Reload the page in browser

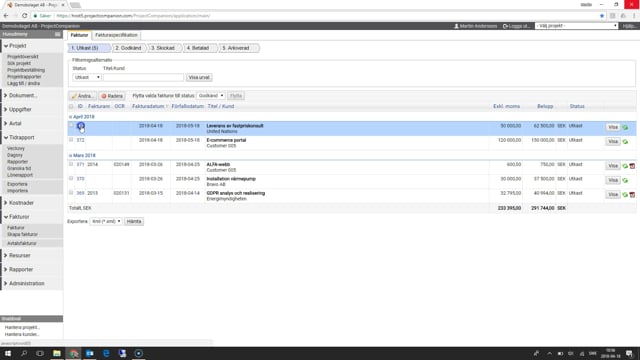[24, 16]
